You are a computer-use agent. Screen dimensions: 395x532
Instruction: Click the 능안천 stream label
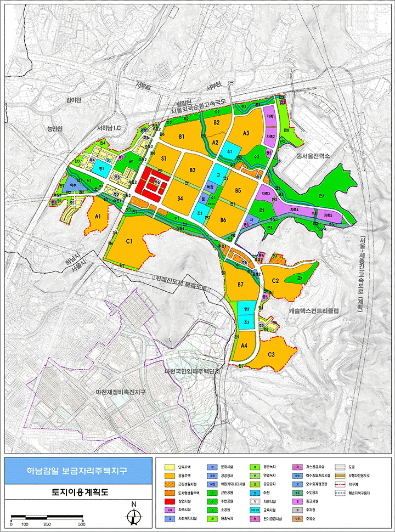pos(55,128)
